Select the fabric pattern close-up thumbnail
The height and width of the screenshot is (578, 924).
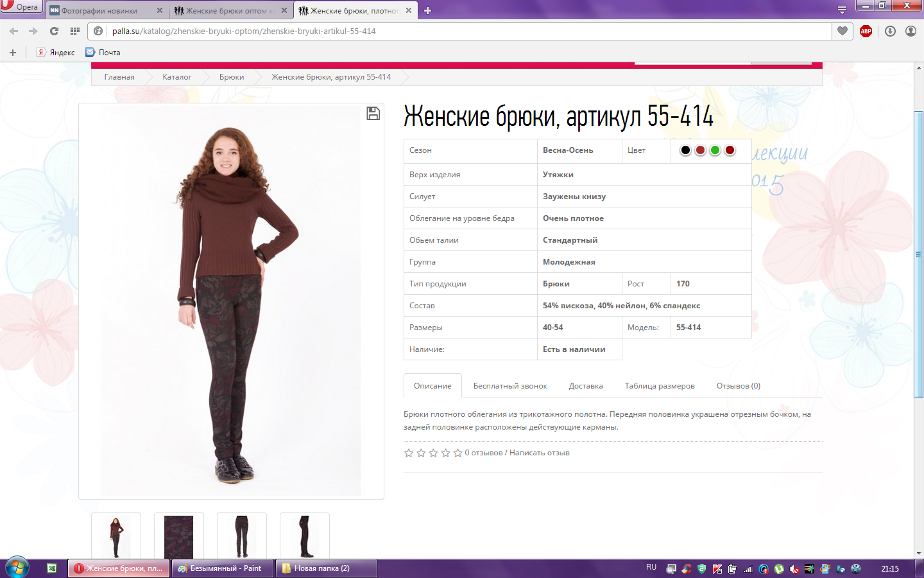(x=179, y=536)
